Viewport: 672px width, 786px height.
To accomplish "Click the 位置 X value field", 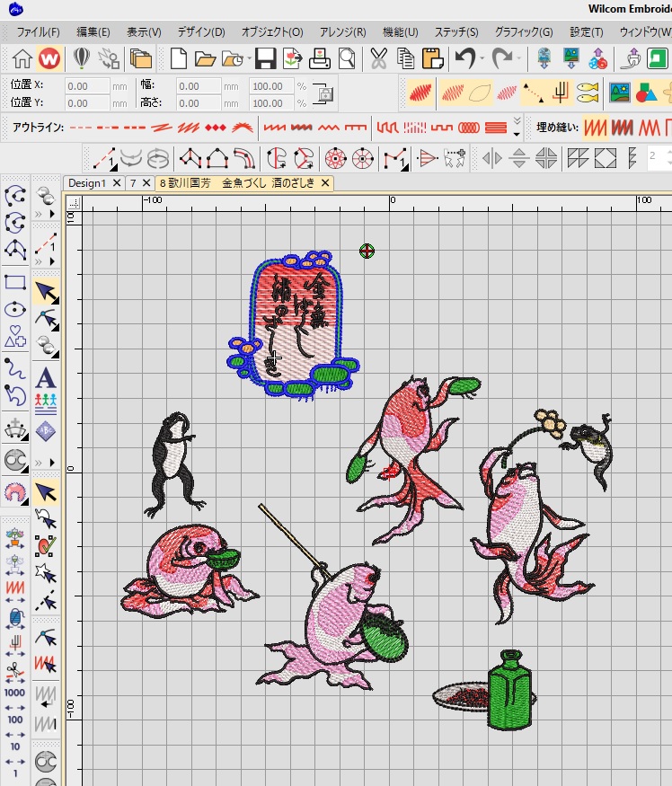I will click(87, 86).
